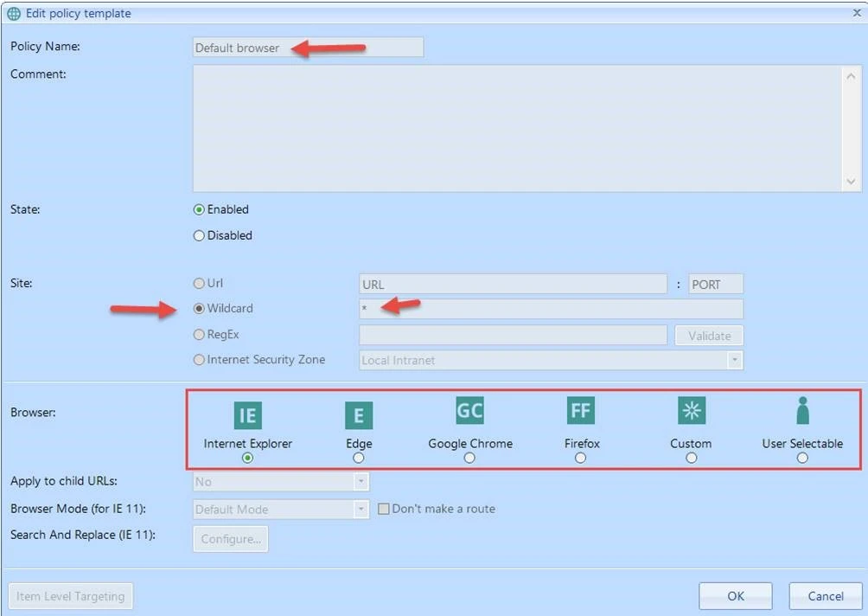Viewport: 868px width, 616px height.
Task: Choose the RegEx site option
Action: 200,335
